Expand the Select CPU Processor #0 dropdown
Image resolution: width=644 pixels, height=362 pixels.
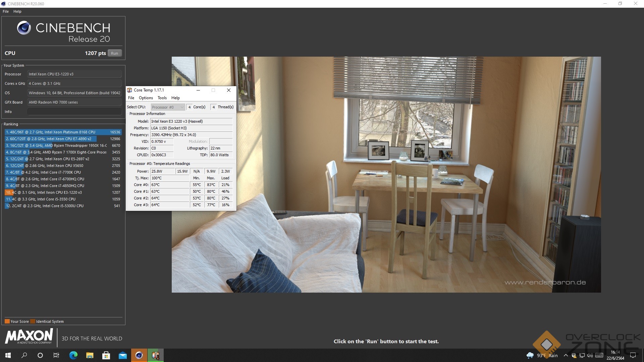point(168,107)
